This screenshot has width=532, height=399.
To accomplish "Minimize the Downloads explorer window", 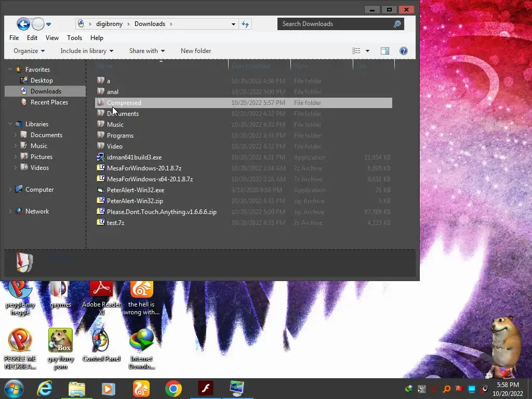I will (x=372, y=10).
